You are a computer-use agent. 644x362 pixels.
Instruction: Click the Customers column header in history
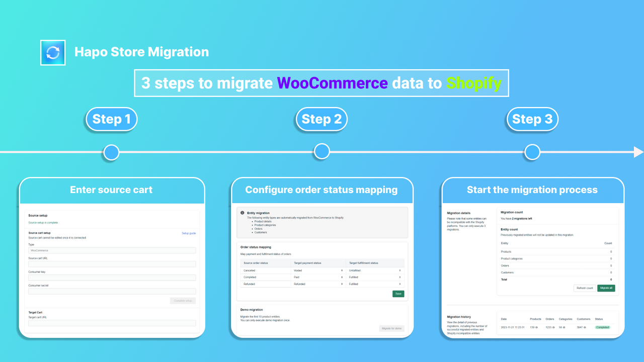coord(584,319)
